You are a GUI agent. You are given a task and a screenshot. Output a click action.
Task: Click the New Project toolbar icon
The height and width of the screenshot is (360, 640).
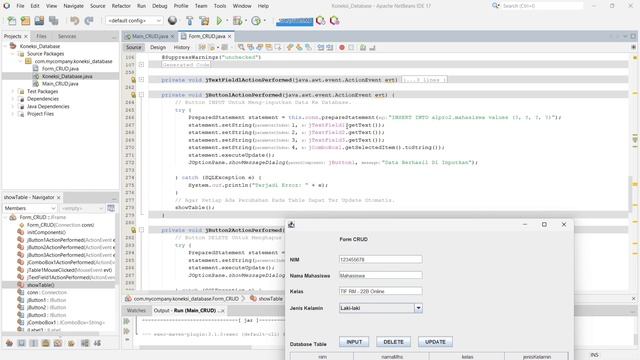pos(25,21)
